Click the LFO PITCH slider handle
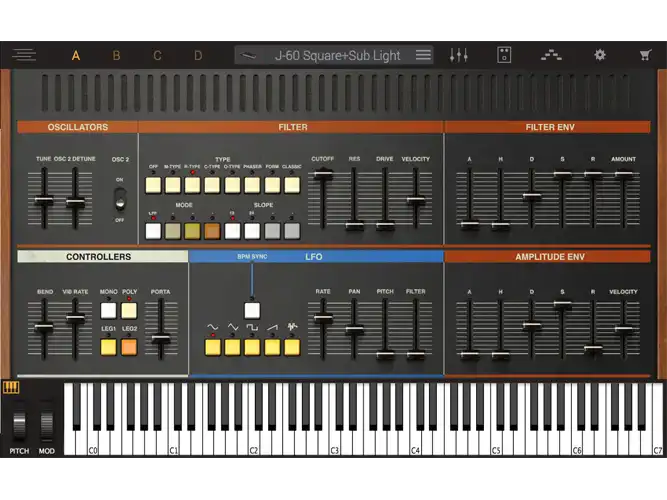Screen dimensions: 667x500 [x=385, y=354]
